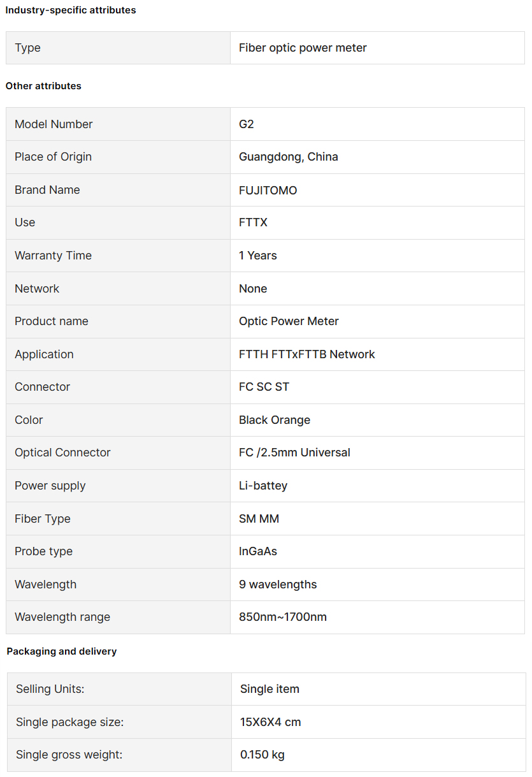The image size is (532, 777).
Task: Click the FC /2.5mm Universal value
Action: pyautogui.click(x=294, y=453)
